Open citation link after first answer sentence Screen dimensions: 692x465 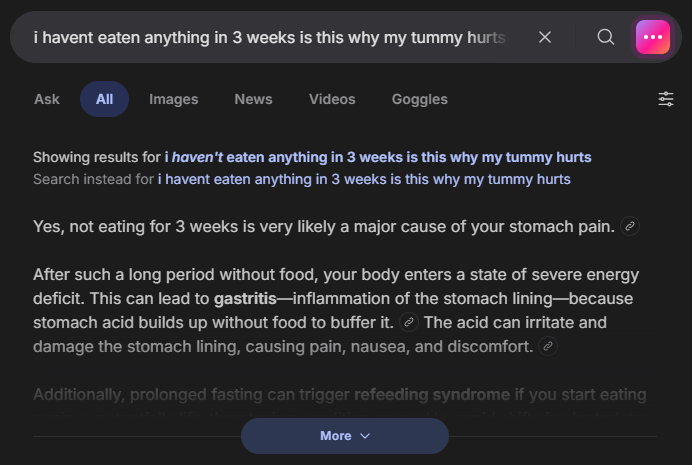coord(630,227)
